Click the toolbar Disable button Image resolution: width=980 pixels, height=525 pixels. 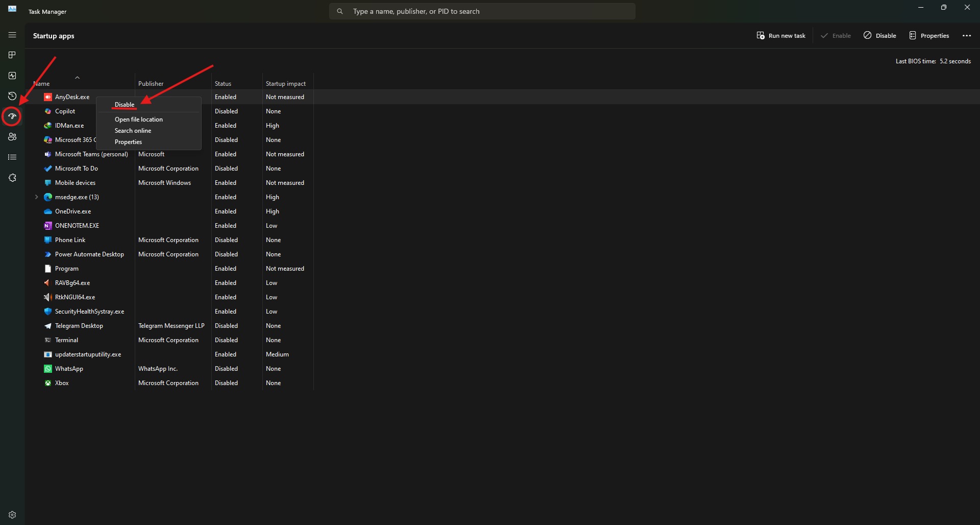(880, 36)
